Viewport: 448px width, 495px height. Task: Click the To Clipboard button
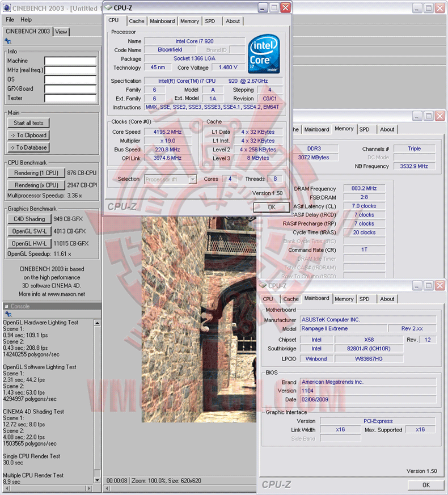point(28,135)
